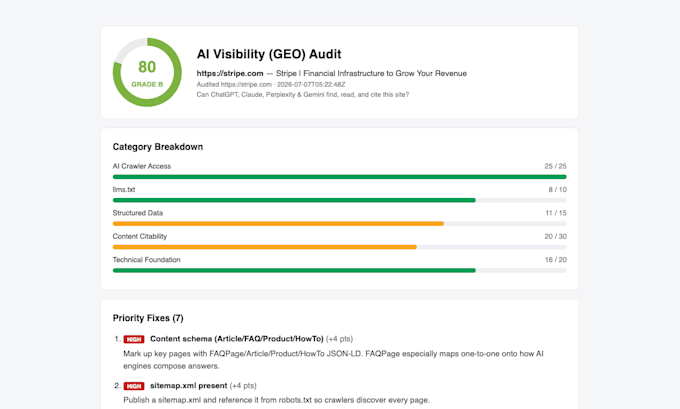Image resolution: width=680 pixels, height=409 pixels.
Task: Click the AI Crawler Access progress bar
Action: point(340,177)
